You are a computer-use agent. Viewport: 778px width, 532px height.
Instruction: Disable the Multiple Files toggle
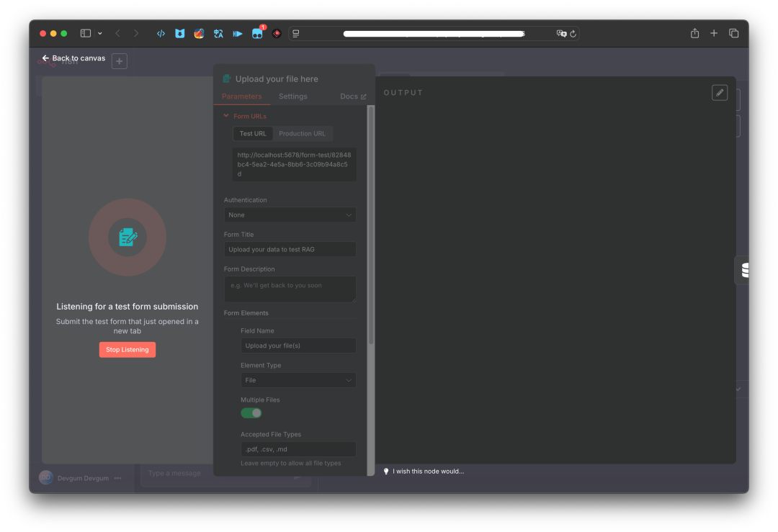[x=251, y=413]
